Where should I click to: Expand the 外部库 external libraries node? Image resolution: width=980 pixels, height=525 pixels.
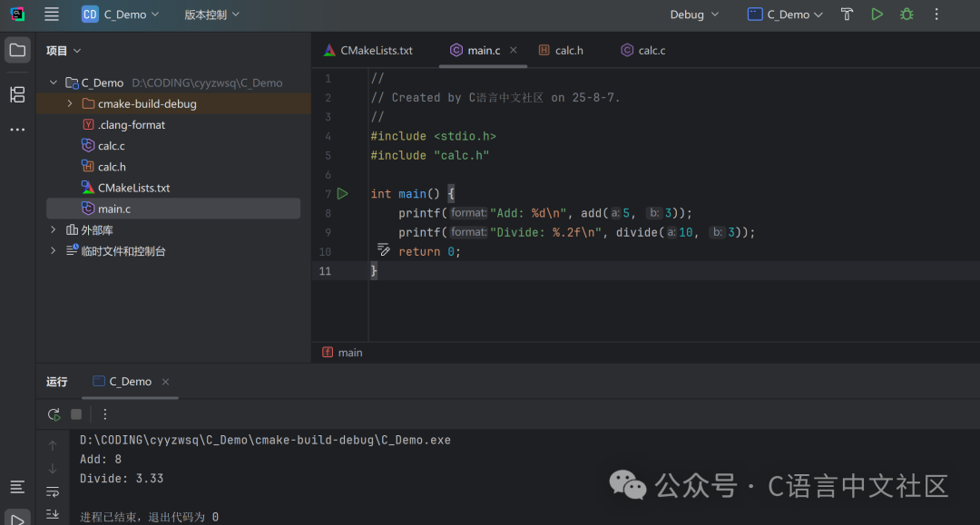point(54,229)
